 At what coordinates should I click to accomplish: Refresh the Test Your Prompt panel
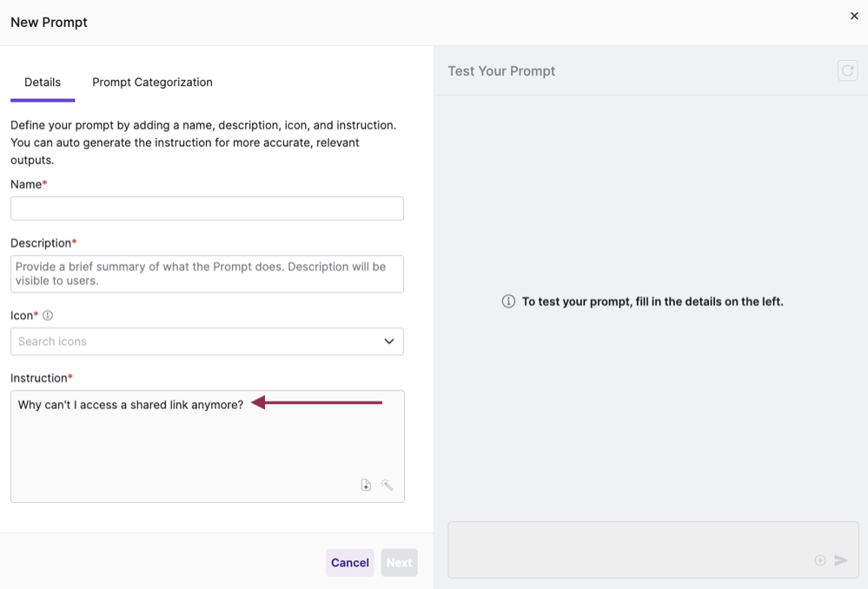(x=847, y=70)
